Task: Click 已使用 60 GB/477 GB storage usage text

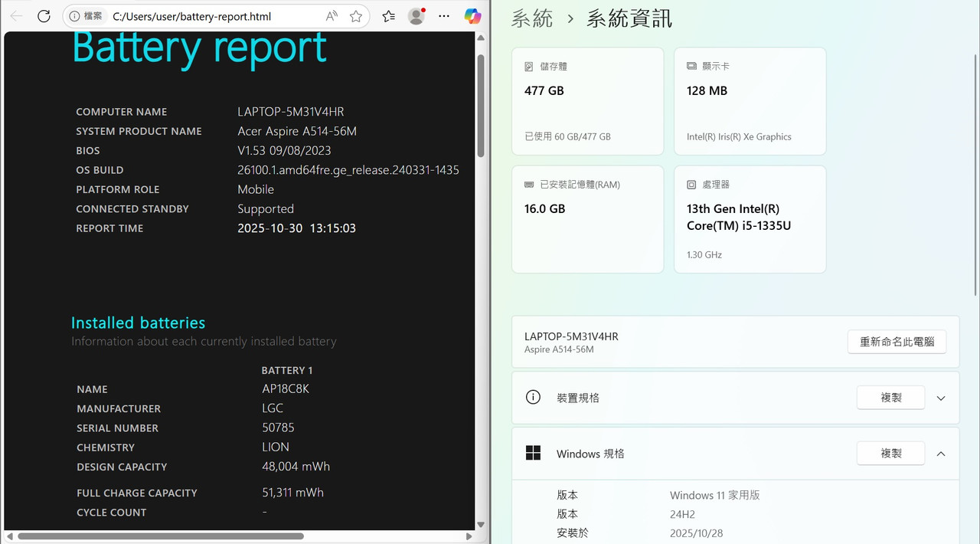Action: (x=567, y=137)
